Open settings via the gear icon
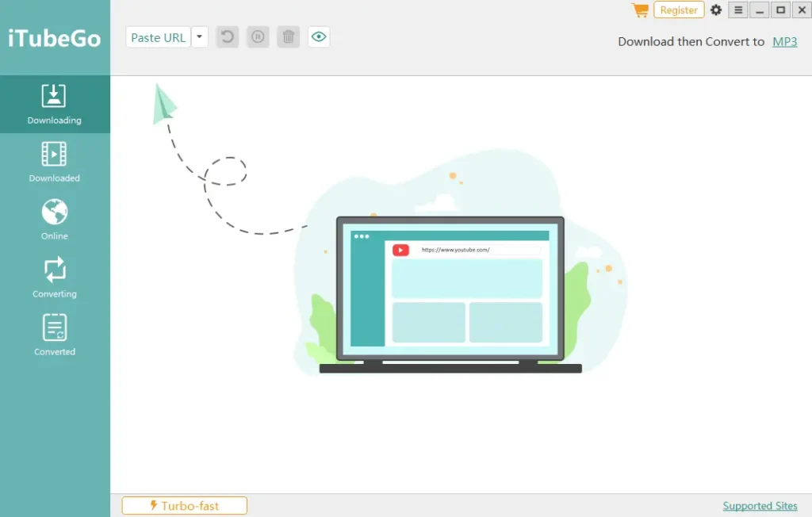 coord(716,10)
